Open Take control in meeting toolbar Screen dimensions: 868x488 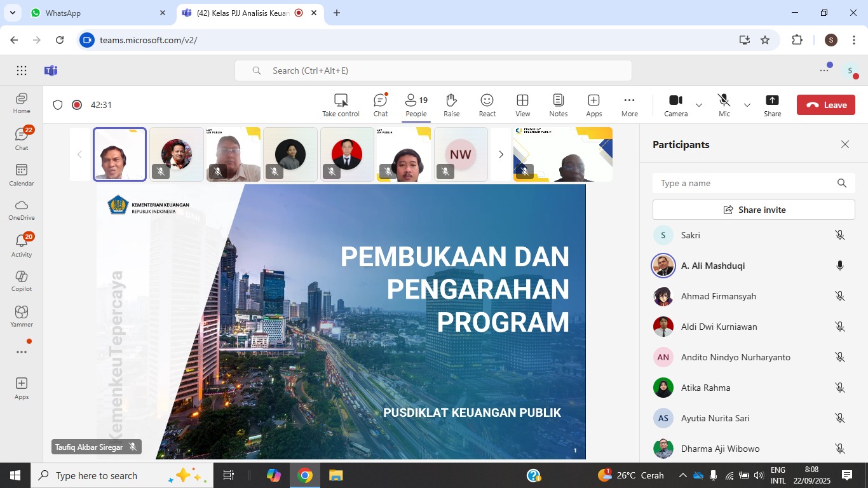341,105
